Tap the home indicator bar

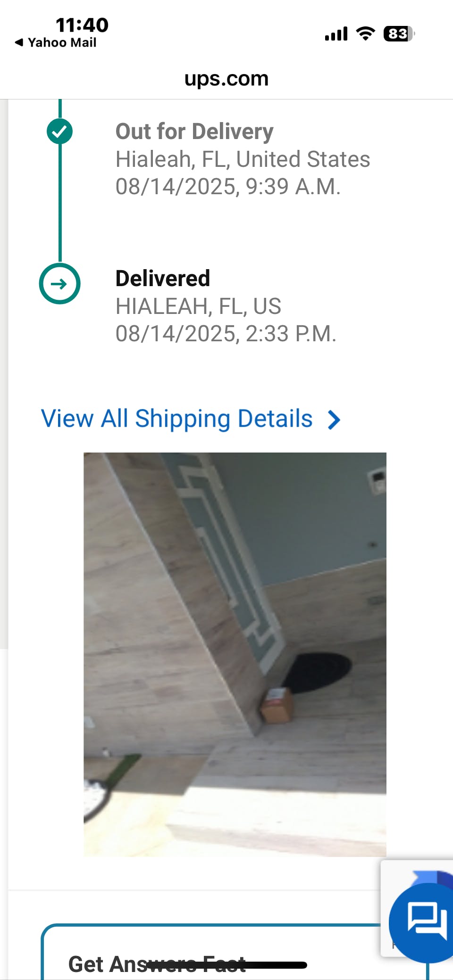pyautogui.click(x=226, y=965)
